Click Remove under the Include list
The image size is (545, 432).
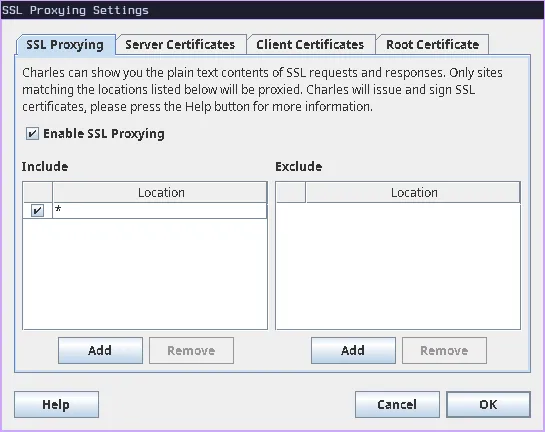(192, 350)
